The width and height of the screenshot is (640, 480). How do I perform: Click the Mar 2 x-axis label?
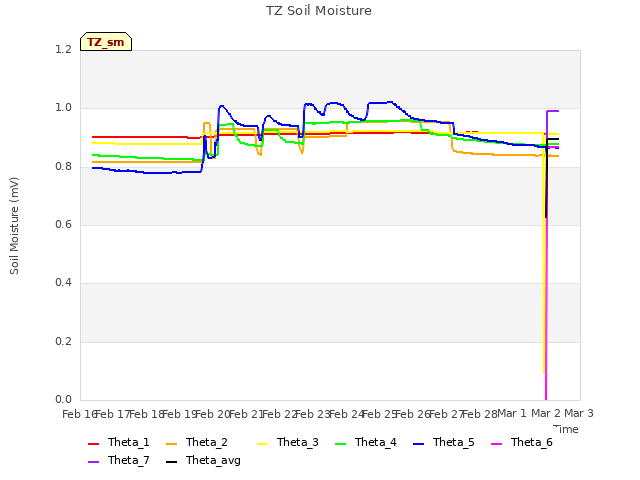click(x=546, y=413)
